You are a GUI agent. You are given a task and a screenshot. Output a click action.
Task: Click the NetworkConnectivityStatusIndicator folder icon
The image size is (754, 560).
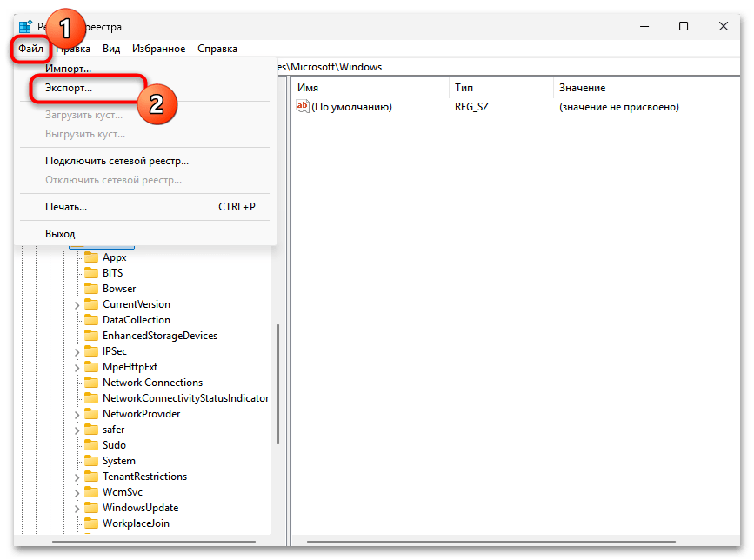point(91,398)
